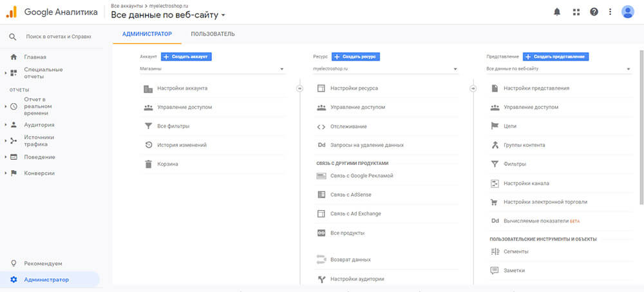This screenshot has width=644, height=292.
Task: Click the speech bubble icon beside Заметки
Action: click(x=495, y=271)
